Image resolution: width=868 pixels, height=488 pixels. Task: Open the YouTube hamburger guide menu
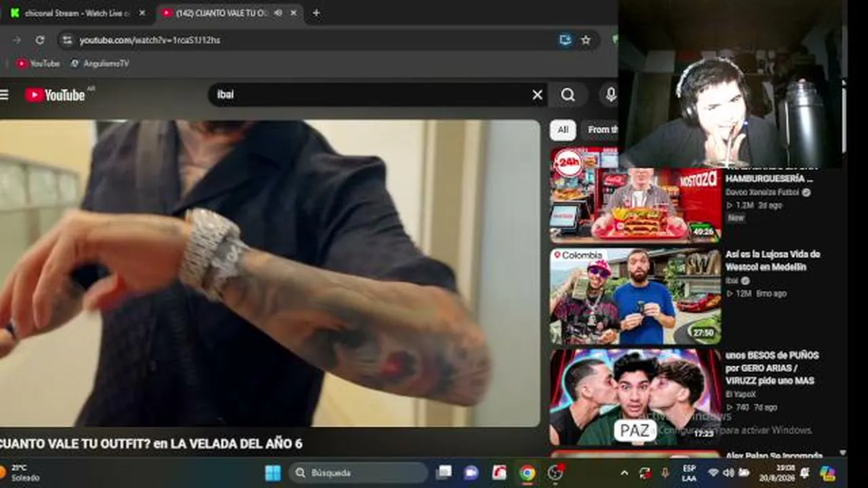click(x=4, y=95)
